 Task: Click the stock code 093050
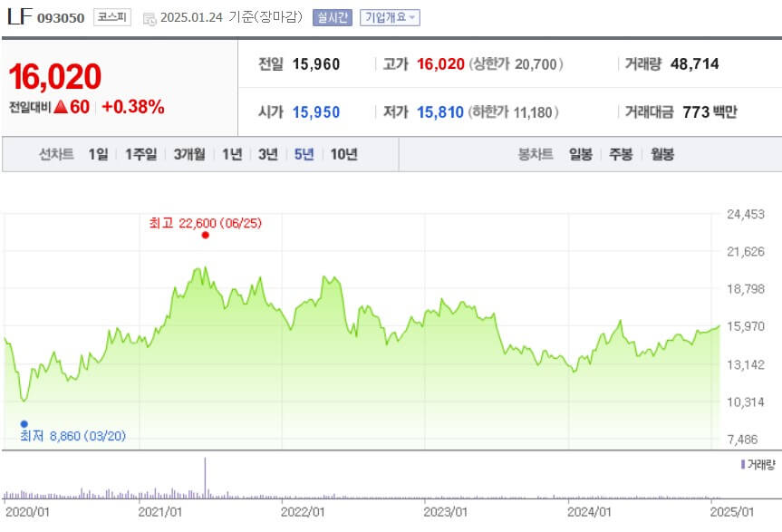point(61,18)
